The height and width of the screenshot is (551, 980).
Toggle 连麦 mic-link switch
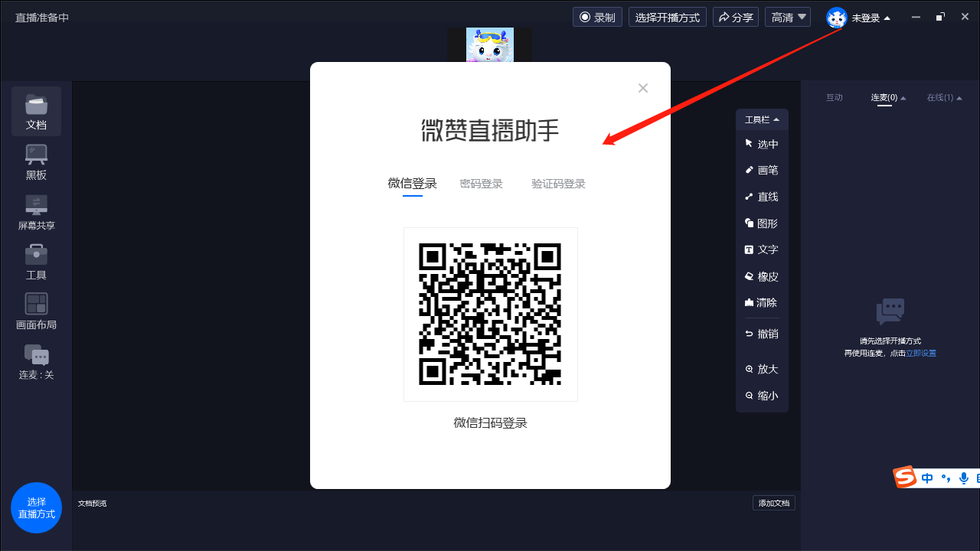point(36,362)
